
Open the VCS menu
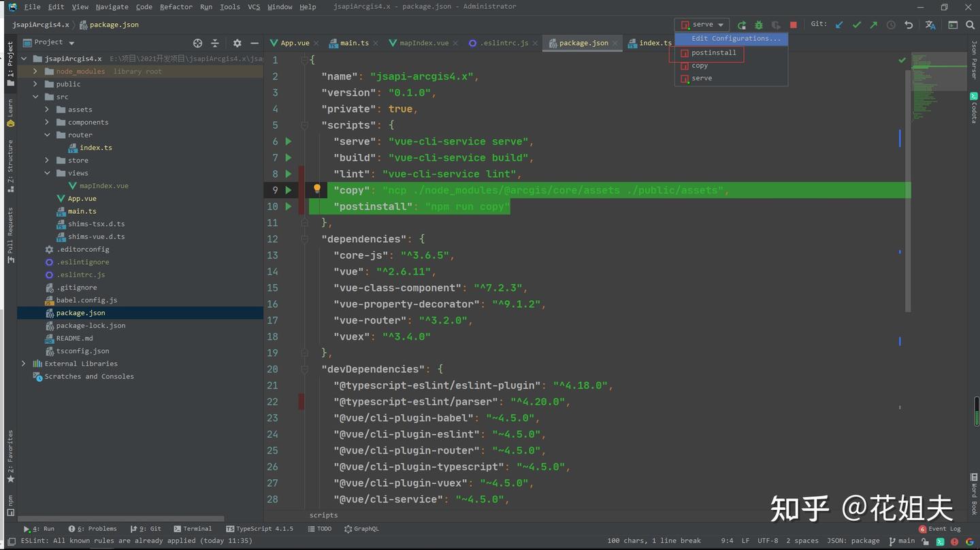(x=254, y=7)
